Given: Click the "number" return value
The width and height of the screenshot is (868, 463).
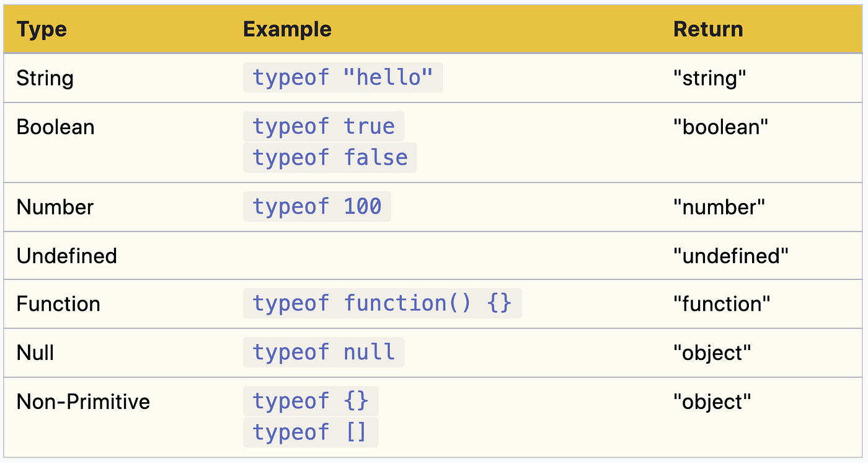Looking at the screenshot, I should click(x=719, y=207).
